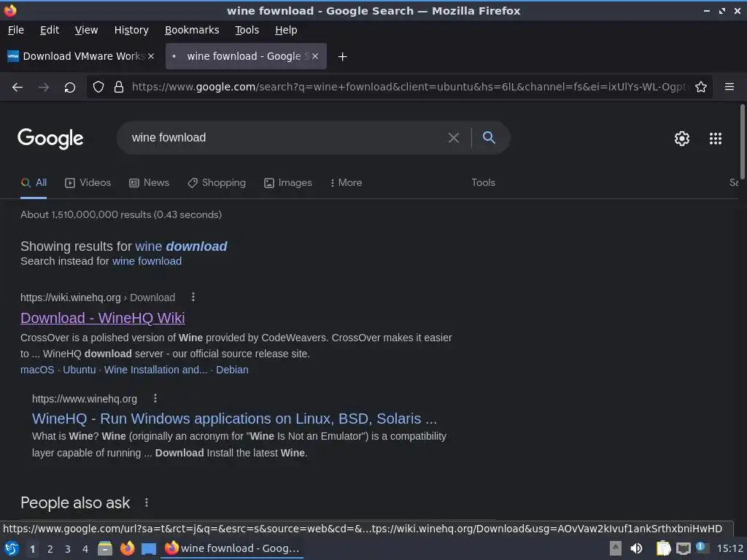The width and height of the screenshot is (747, 560).
Task: Open the Google apps grid
Action: tap(716, 139)
